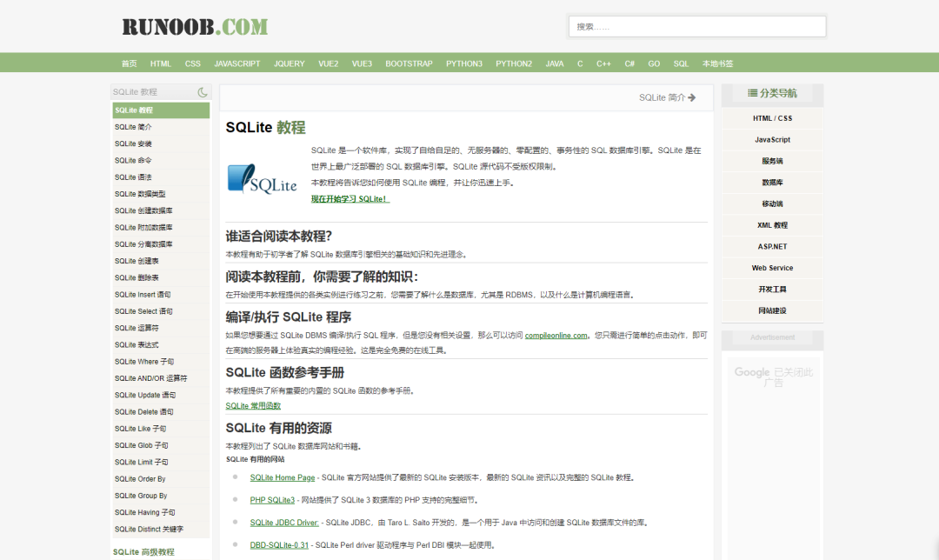939x560 pixels.
Task: Click the list icon beside 分类导航
Action: pos(753,93)
